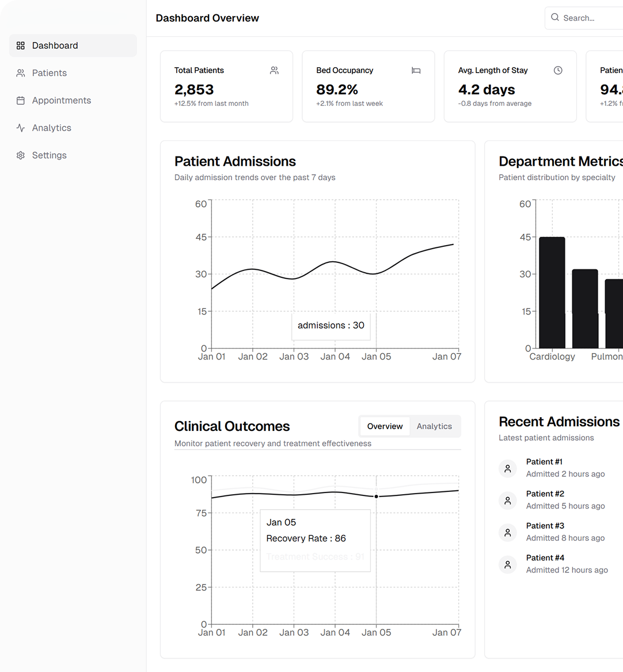
Task: Click the Patients people icon in sidebar
Action: coord(21,73)
